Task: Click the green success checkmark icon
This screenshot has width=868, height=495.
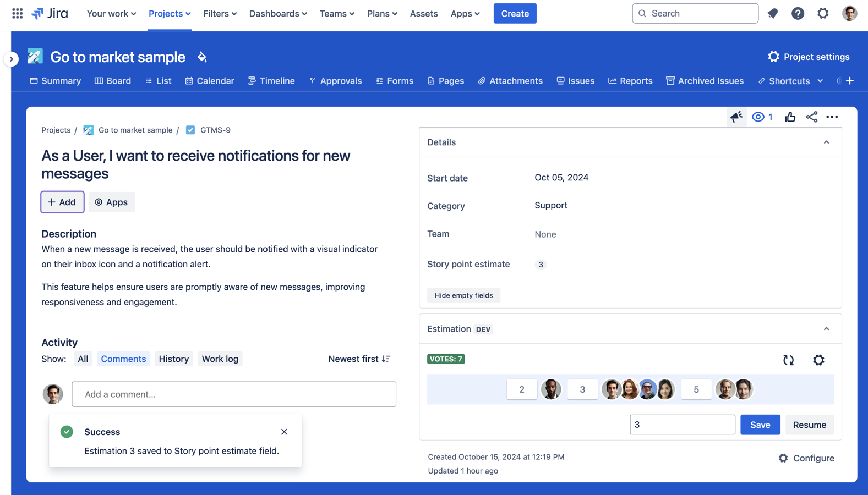Action: point(67,432)
